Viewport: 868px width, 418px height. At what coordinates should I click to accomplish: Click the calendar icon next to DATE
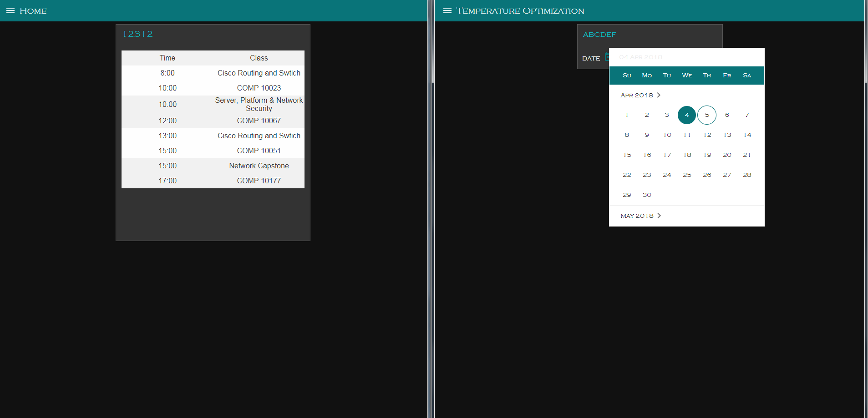point(608,57)
